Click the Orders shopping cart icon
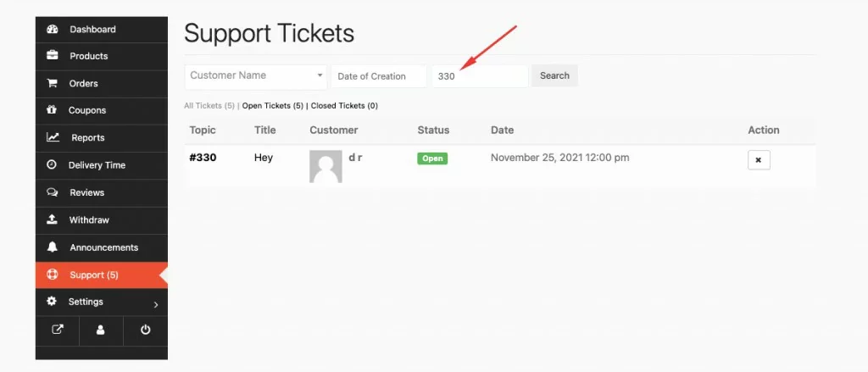 tap(52, 84)
